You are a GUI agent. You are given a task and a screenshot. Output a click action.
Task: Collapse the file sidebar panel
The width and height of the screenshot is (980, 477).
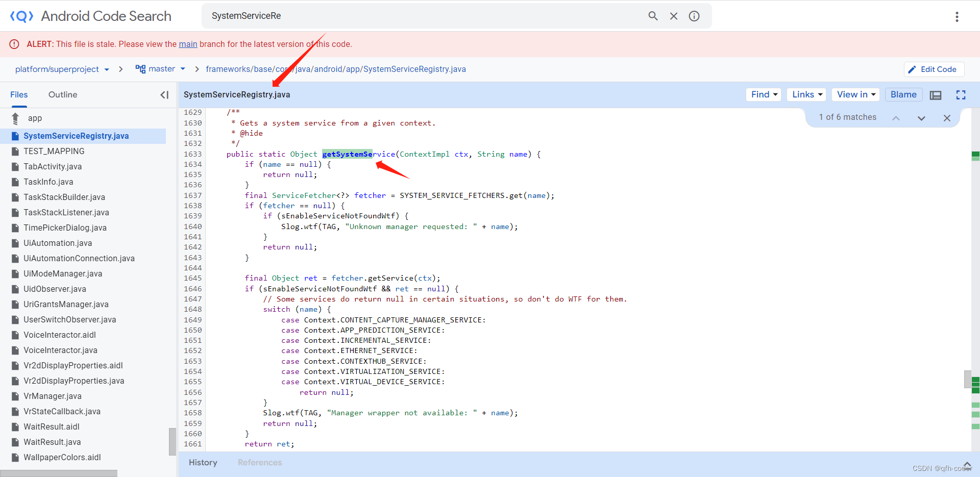click(x=164, y=95)
